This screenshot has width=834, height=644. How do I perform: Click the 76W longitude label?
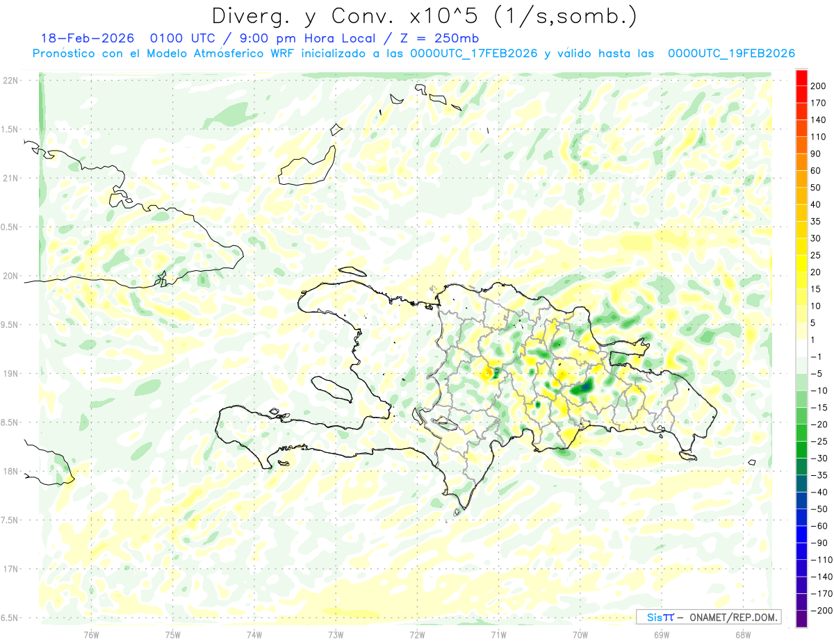coord(91,634)
